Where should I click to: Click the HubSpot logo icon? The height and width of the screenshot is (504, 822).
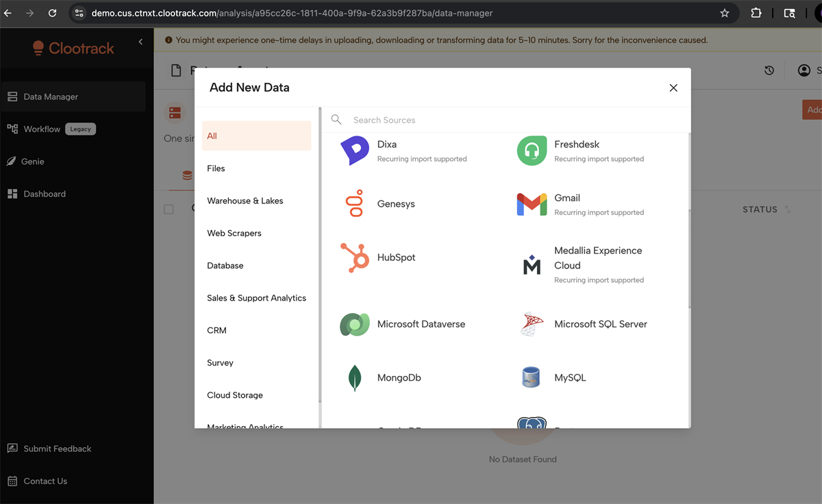[x=354, y=257]
